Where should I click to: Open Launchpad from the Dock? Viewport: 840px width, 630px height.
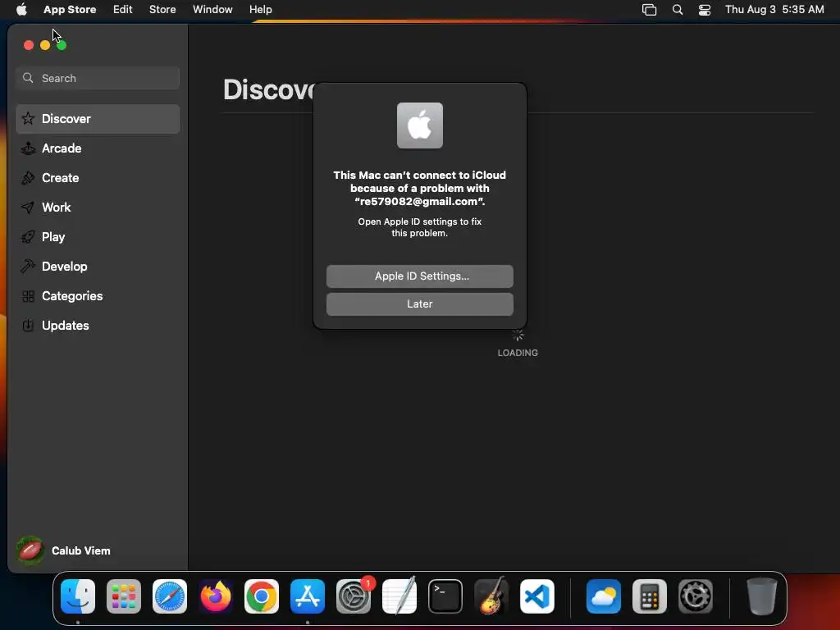click(x=124, y=596)
